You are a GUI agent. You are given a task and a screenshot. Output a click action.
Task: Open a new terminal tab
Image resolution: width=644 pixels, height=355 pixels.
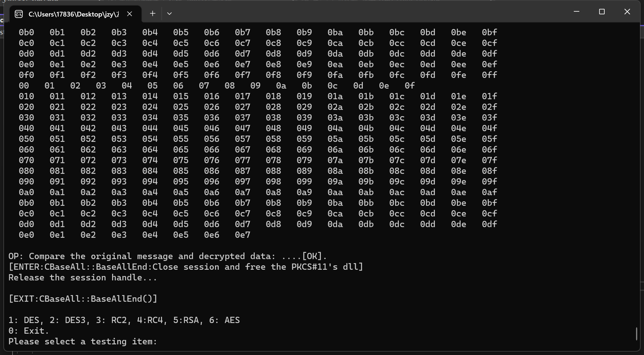click(x=153, y=14)
